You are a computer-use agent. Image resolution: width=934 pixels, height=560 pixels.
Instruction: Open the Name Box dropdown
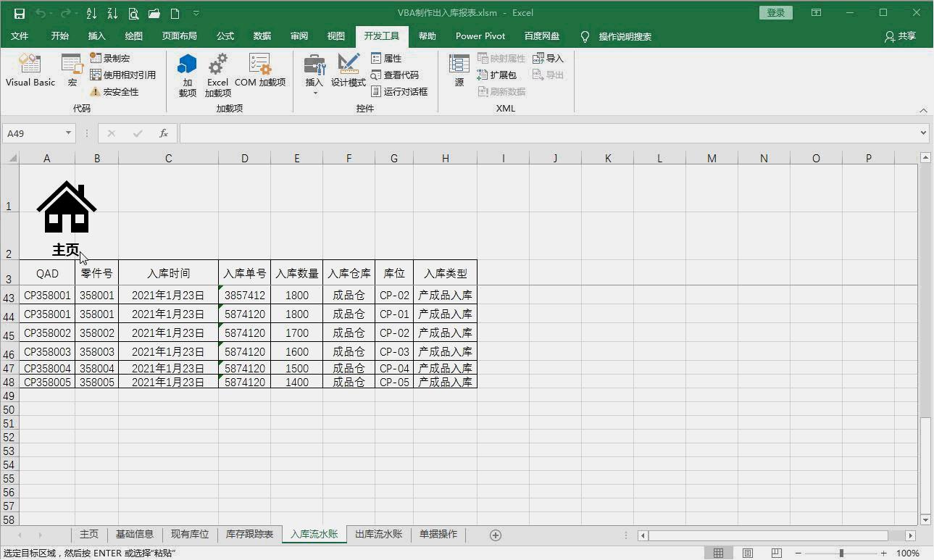pyautogui.click(x=69, y=133)
